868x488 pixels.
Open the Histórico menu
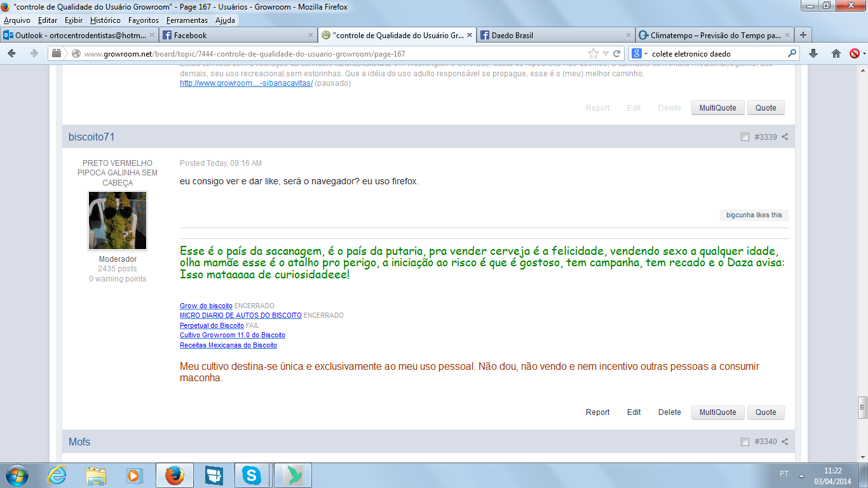pos(105,20)
